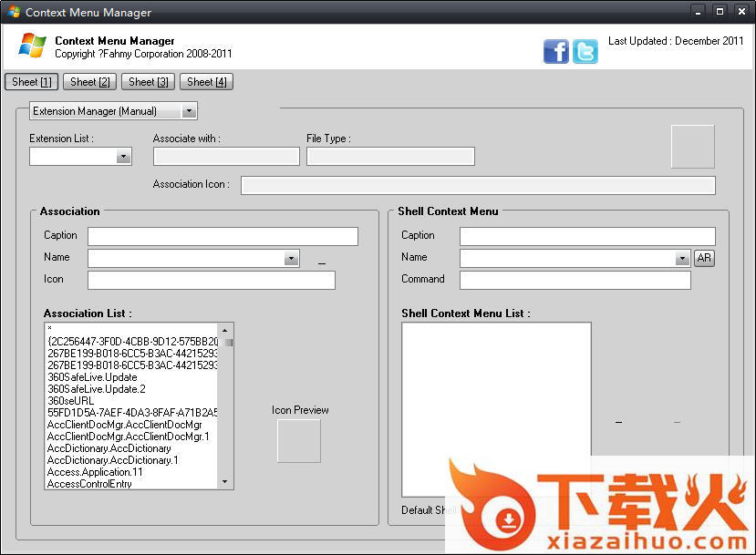Close the Context Menu Manager window
Viewport: 756px width, 555px height.
click(741, 12)
